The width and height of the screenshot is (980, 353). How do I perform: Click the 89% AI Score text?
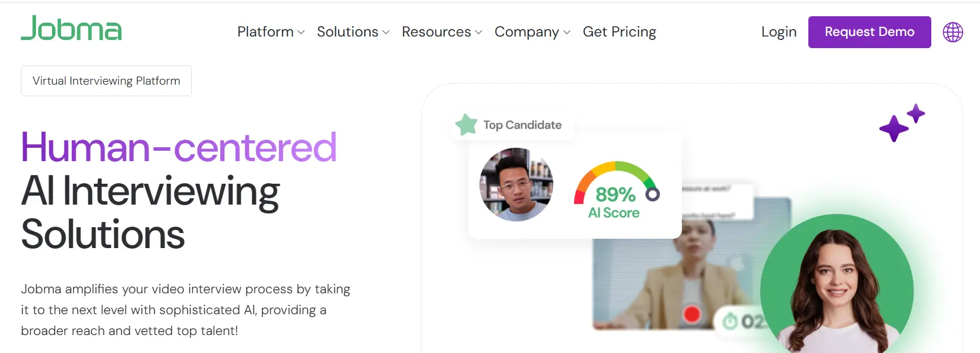coord(615,203)
